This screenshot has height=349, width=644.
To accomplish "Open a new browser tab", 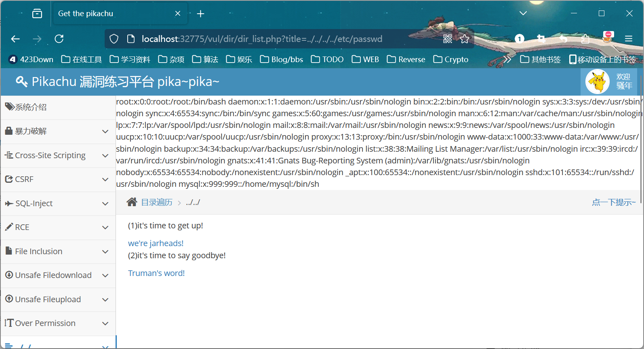I will [x=200, y=14].
